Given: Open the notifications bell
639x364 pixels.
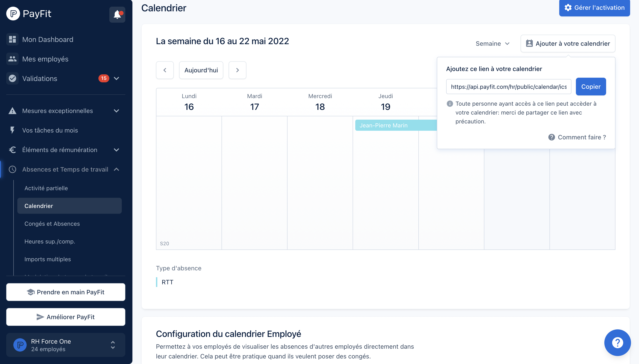Looking at the screenshot, I should click(117, 14).
